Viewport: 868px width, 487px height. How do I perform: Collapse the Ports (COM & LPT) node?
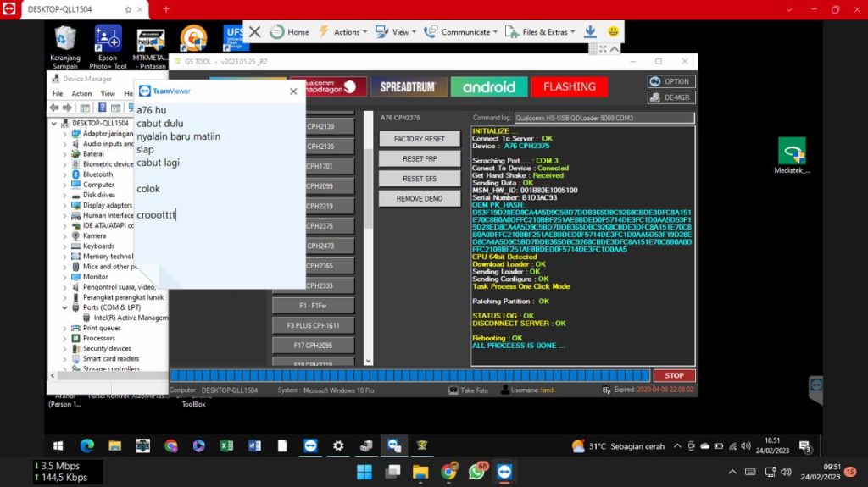[64, 307]
